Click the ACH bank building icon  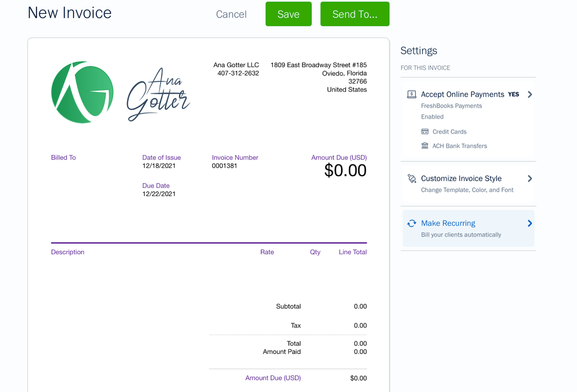(425, 146)
